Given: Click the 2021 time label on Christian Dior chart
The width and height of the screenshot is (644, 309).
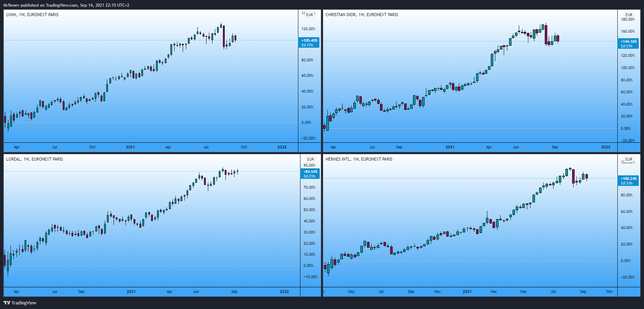Looking at the screenshot, I should (x=450, y=147).
